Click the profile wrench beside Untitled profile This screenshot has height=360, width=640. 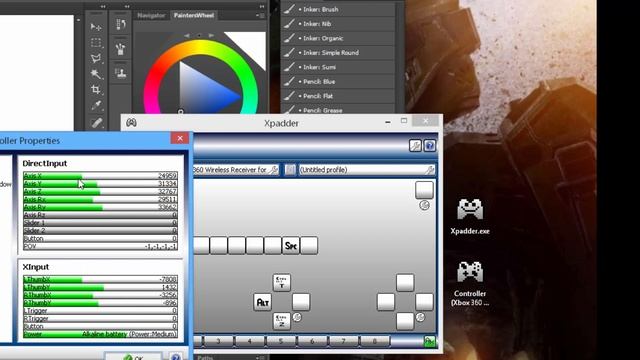click(x=429, y=169)
